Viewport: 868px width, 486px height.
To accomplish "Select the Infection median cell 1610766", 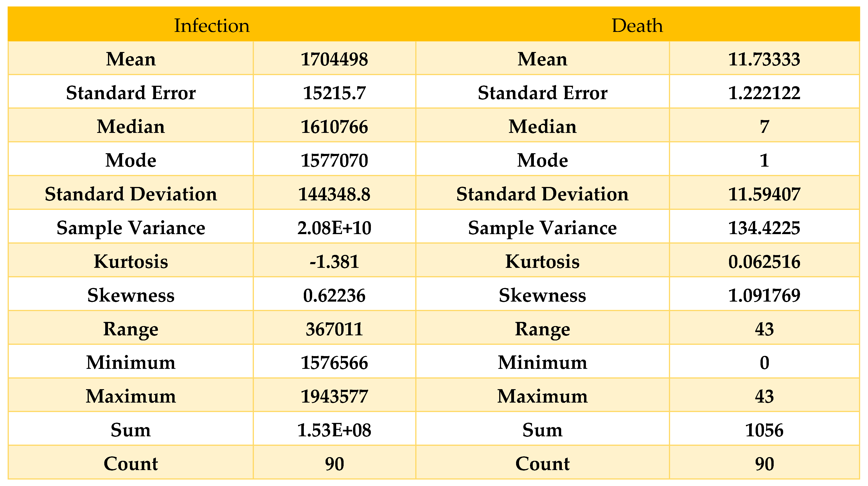I will 334,127.
